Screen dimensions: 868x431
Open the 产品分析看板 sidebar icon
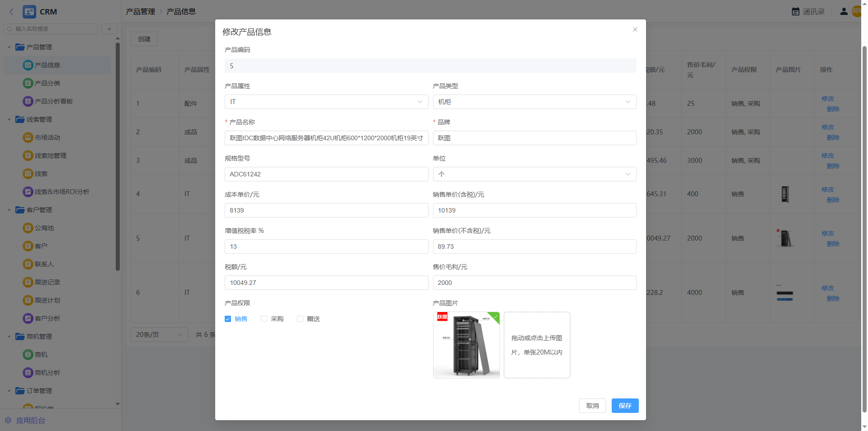tap(28, 101)
